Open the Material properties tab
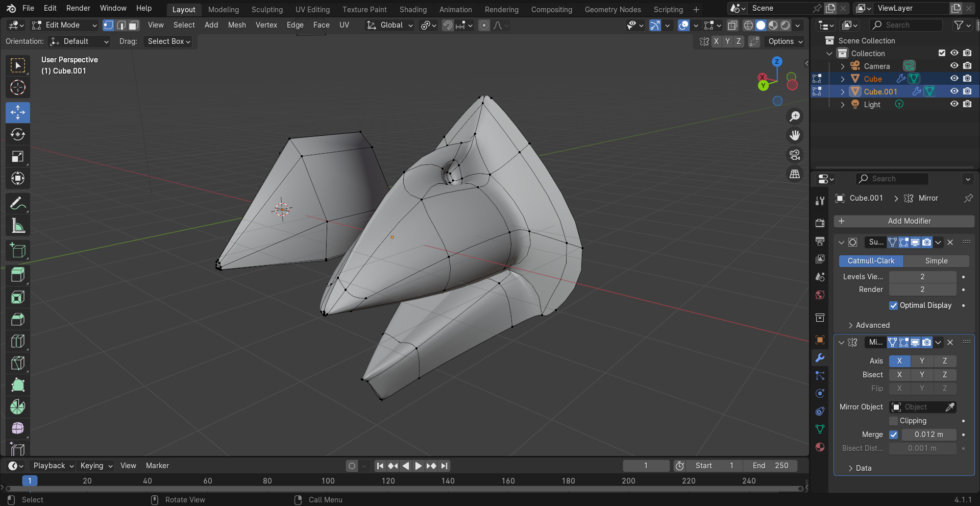This screenshot has height=506, width=980. 820,447
